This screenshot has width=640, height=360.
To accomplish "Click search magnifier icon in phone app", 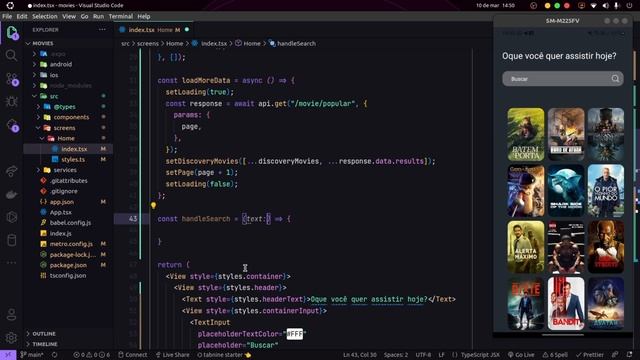I will (x=615, y=79).
